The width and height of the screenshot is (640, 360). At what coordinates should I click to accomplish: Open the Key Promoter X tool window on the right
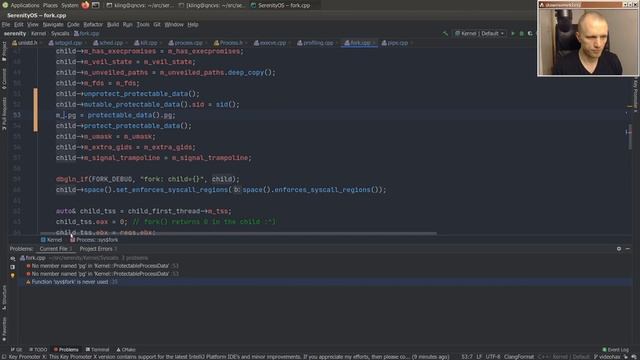tap(636, 95)
